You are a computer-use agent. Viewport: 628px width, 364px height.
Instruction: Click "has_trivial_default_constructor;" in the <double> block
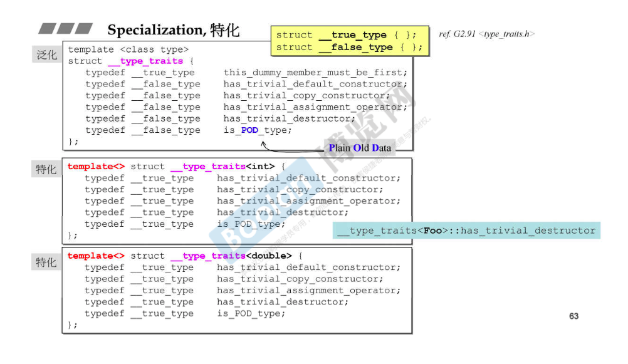[x=309, y=268]
